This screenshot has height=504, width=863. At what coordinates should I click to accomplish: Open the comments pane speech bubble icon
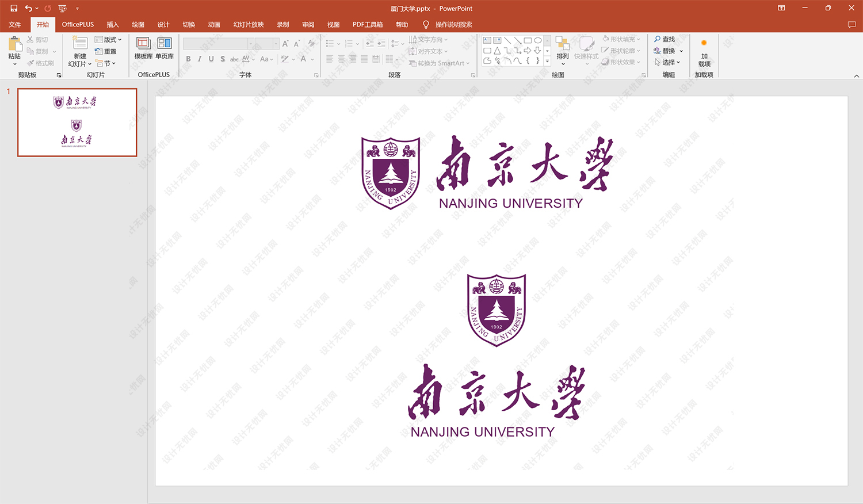[851, 25]
